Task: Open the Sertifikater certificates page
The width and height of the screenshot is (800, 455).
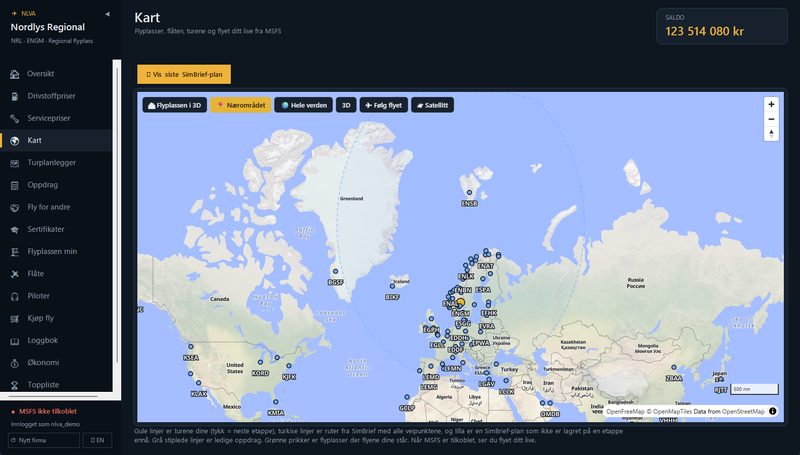Action: point(56,230)
